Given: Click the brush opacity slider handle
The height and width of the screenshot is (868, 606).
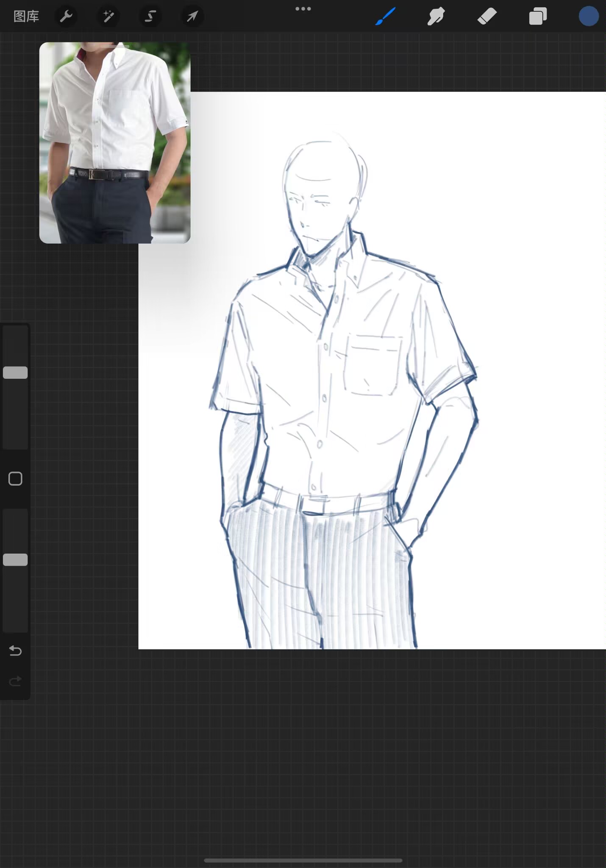Looking at the screenshot, I should [x=15, y=560].
